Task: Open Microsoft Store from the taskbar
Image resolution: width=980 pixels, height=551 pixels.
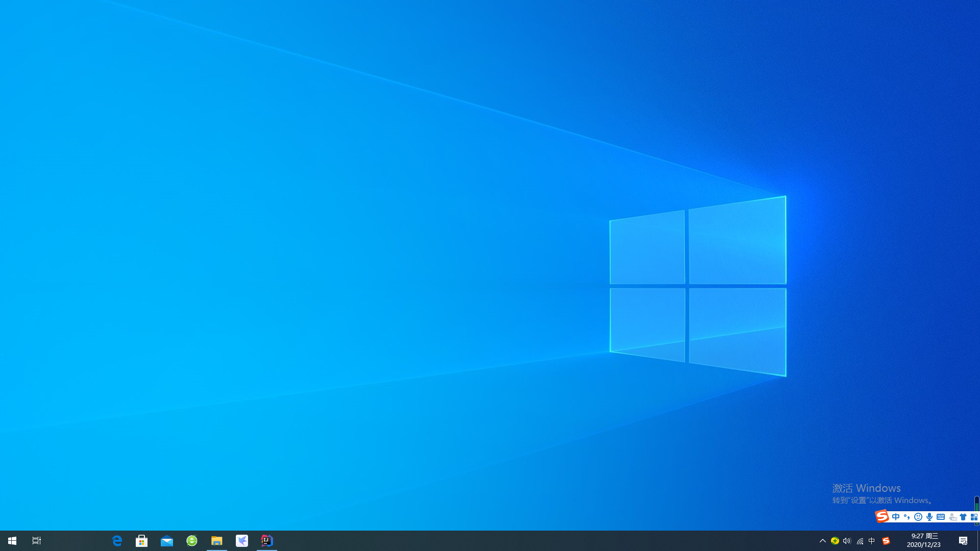Action: coord(142,541)
